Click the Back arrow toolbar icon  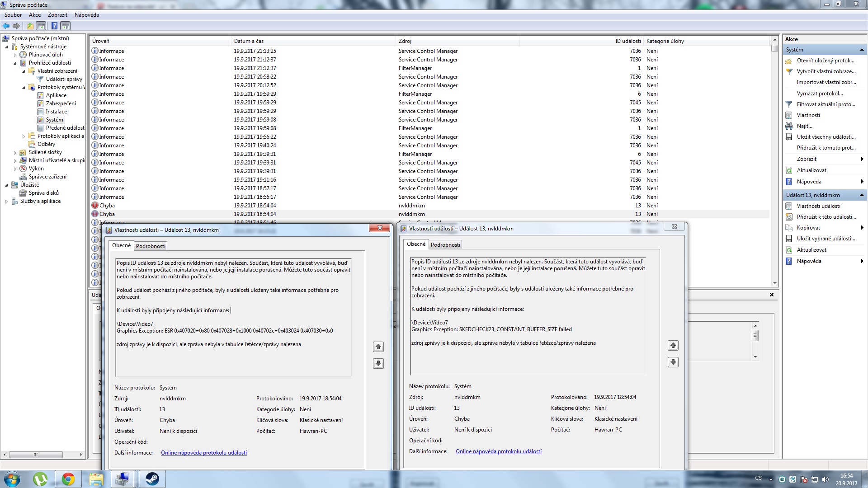pyautogui.click(x=6, y=26)
